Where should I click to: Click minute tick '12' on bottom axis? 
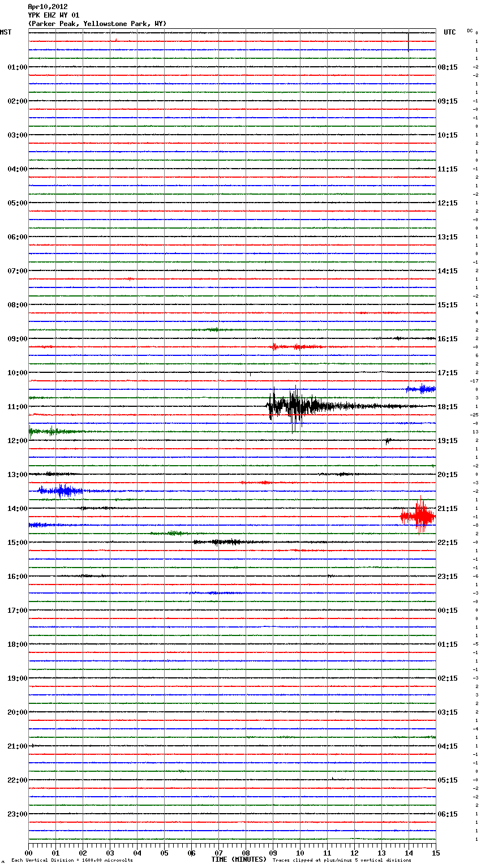coord(354,853)
